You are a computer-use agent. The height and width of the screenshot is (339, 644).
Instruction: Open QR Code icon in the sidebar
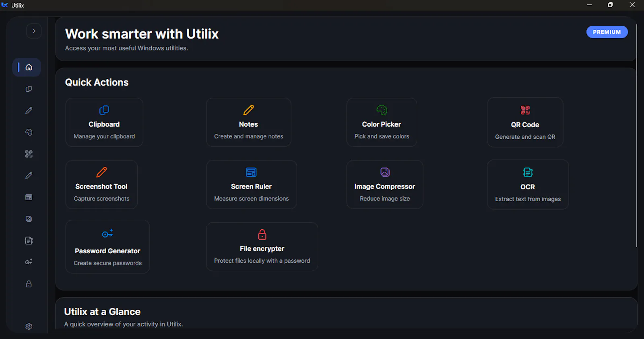(29, 154)
